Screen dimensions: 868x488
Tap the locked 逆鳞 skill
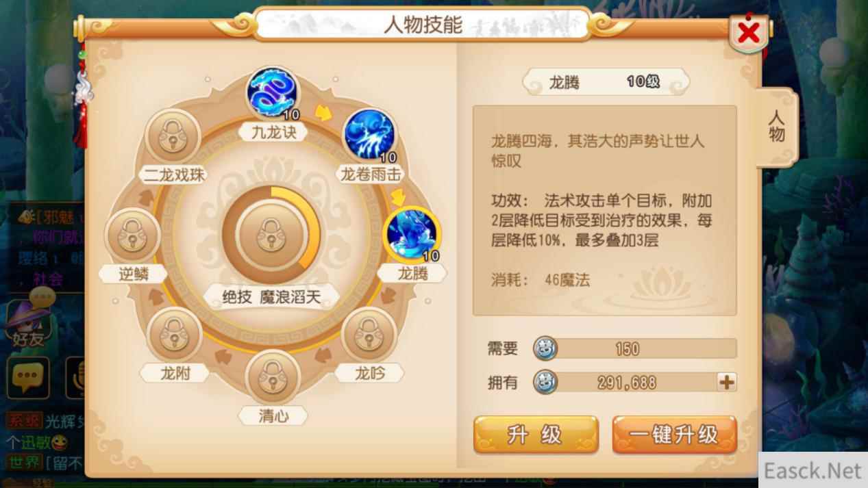tap(133, 236)
